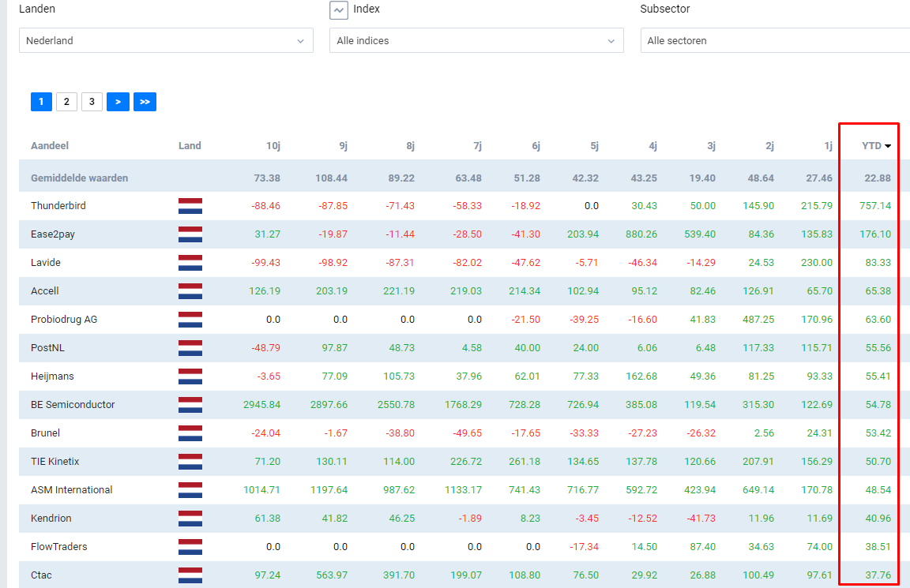Sort by 1j column header
This screenshot has height=588, width=910.
point(829,146)
